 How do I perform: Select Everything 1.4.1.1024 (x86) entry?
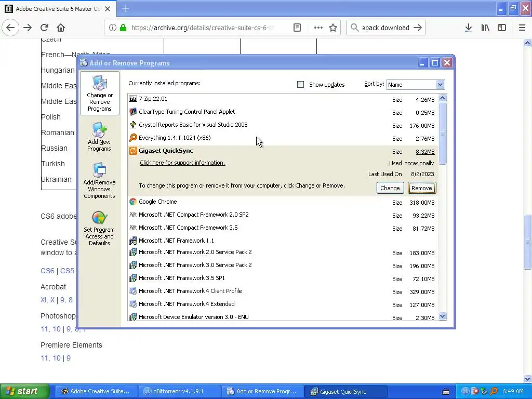pos(283,138)
